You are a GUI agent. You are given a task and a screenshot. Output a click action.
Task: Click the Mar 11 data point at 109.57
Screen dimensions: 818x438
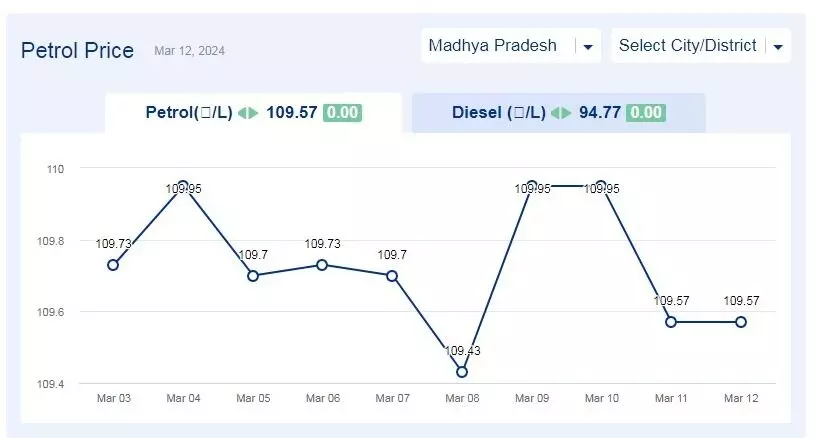click(x=671, y=322)
